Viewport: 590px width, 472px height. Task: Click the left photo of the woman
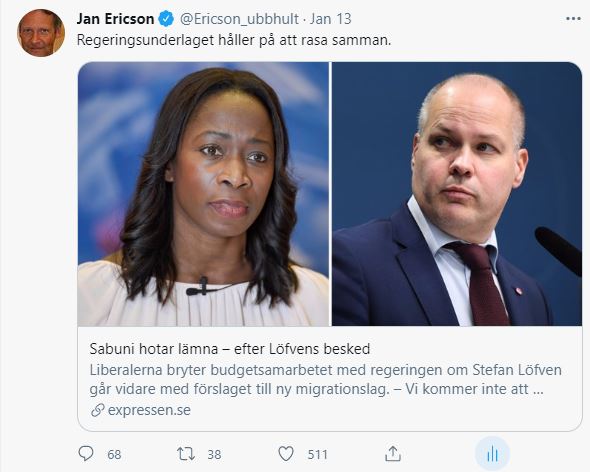[203, 194]
